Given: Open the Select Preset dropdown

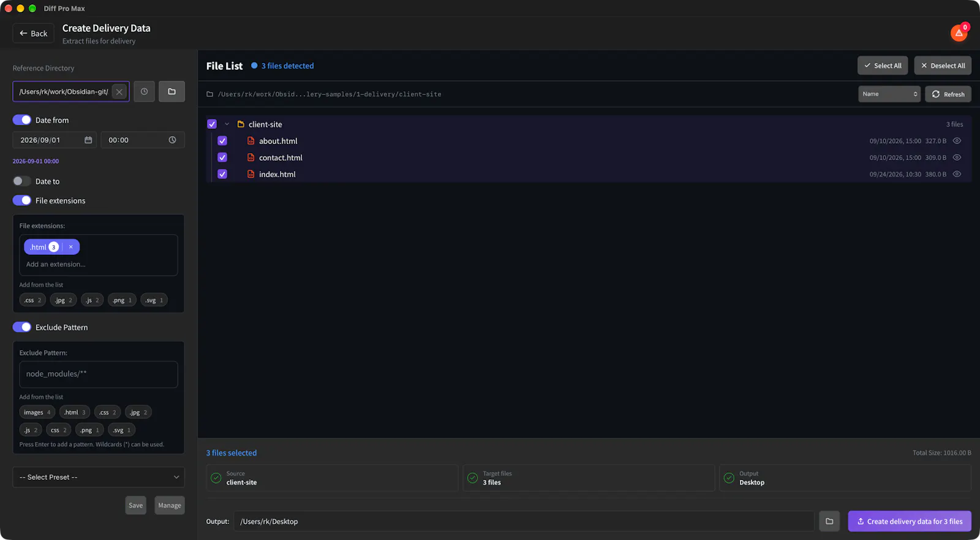Looking at the screenshot, I should (x=99, y=477).
